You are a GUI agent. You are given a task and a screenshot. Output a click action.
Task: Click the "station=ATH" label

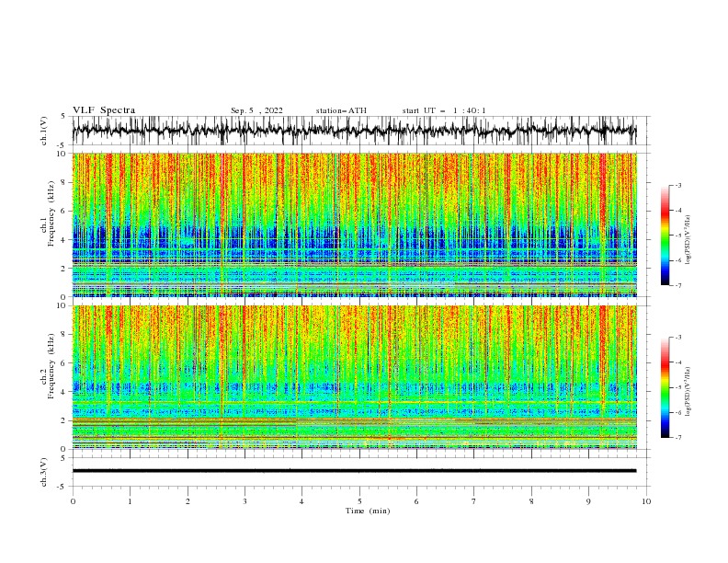(x=341, y=110)
